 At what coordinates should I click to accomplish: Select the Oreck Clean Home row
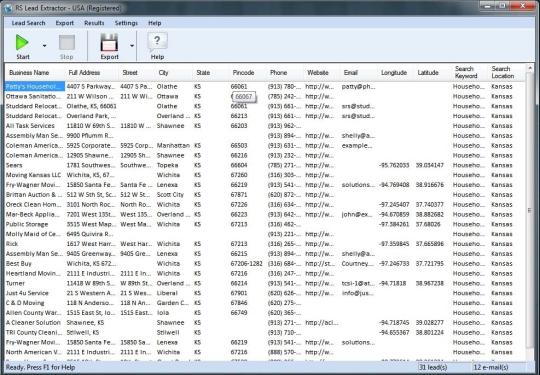265,205
